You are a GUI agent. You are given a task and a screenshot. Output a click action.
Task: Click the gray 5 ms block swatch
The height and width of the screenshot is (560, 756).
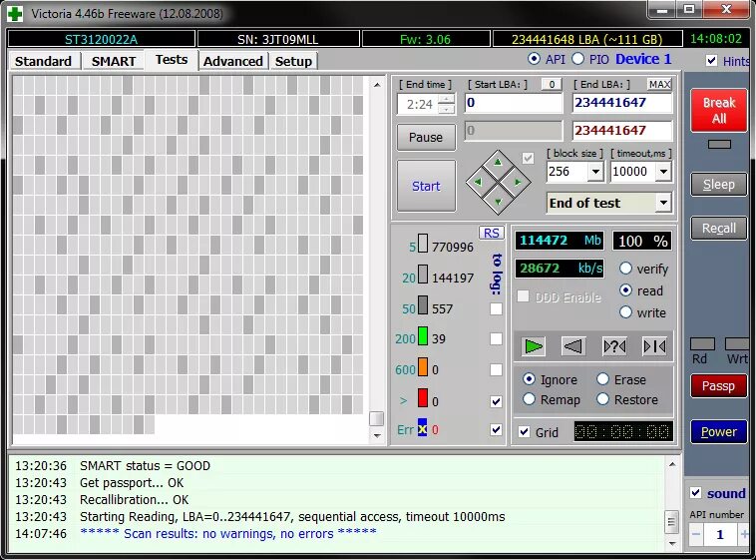coord(422,244)
